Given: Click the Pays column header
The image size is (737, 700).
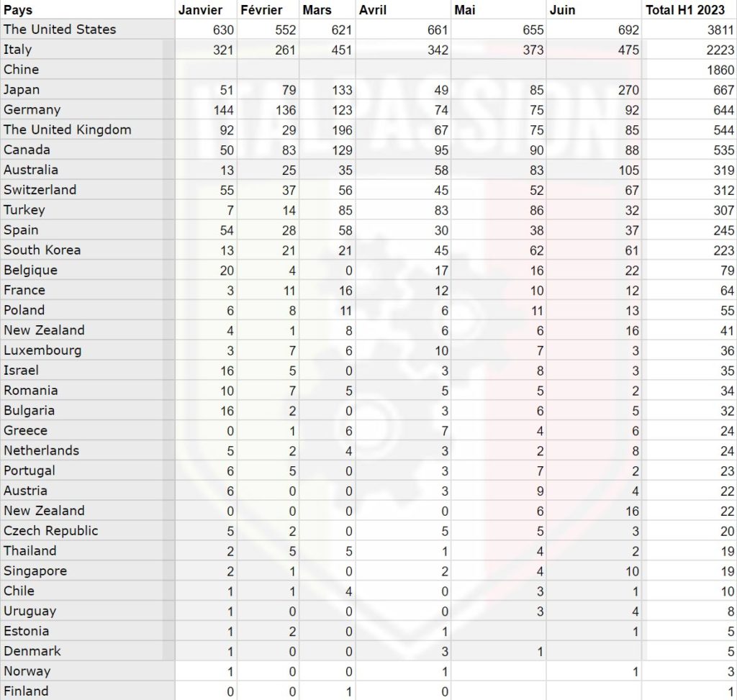Looking at the screenshot, I should point(18,10).
